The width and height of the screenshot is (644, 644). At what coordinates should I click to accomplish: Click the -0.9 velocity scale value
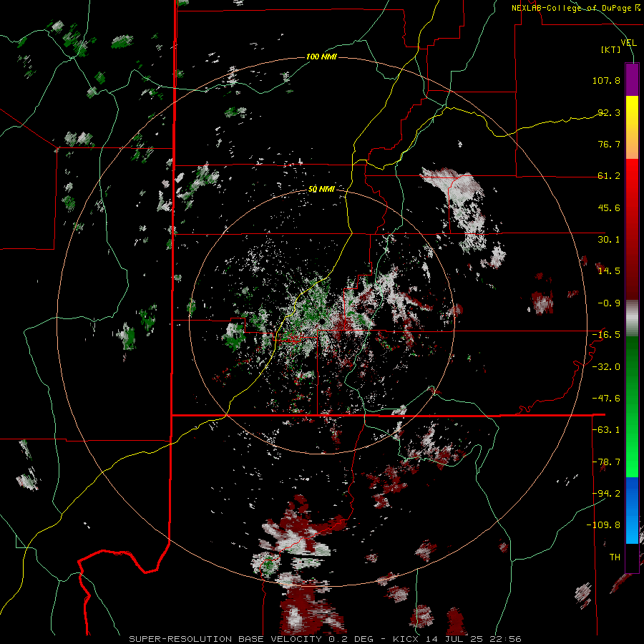609,303
